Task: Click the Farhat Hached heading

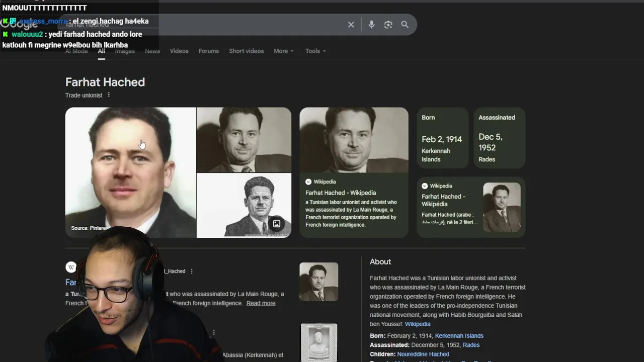Action: (105, 82)
